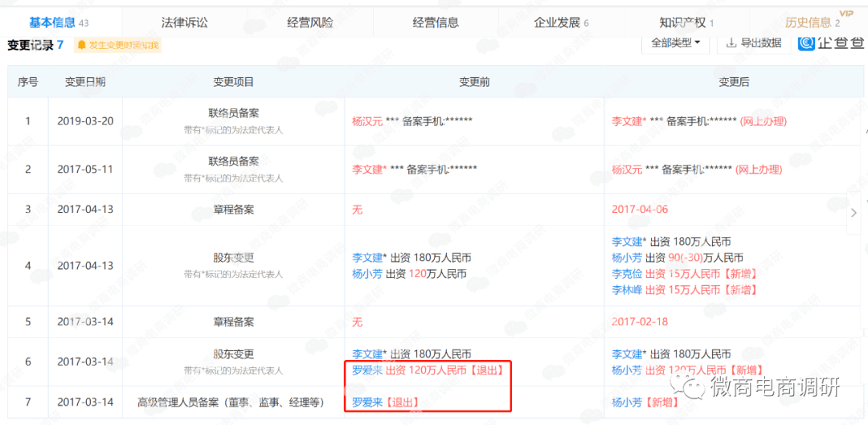
Task: Go to 企业发展 tab
Action: [x=561, y=22]
